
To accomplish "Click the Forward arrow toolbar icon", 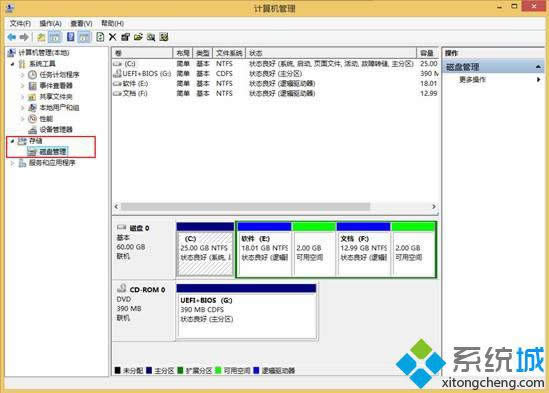I will (x=24, y=37).
